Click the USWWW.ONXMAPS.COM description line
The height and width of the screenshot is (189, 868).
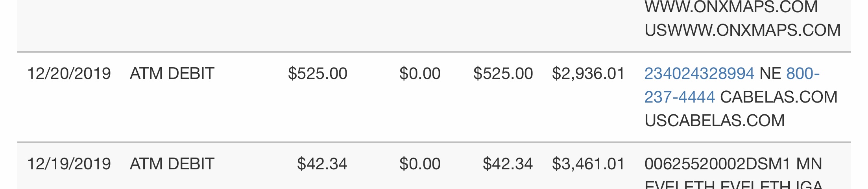pyautogui.click(x=742, y=30)
